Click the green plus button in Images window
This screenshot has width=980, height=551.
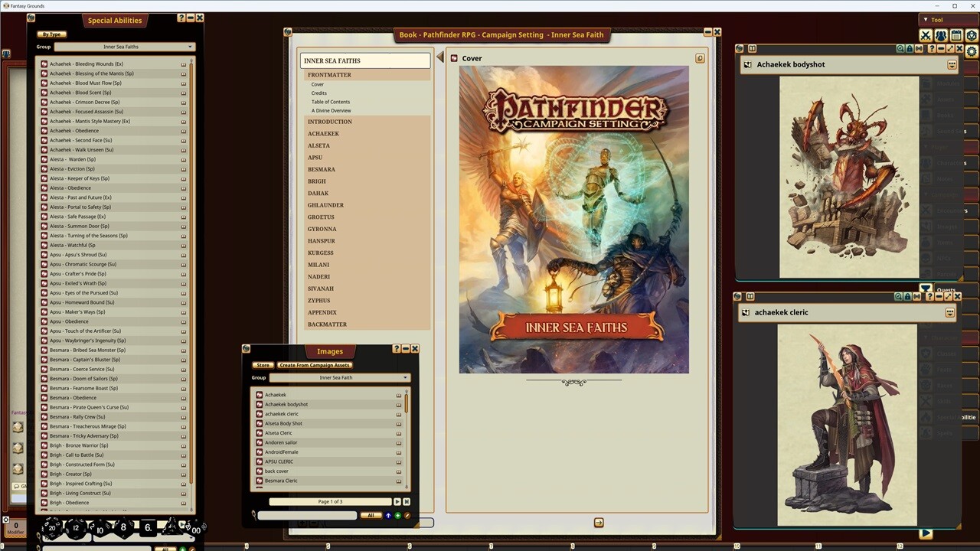point(397,515)
